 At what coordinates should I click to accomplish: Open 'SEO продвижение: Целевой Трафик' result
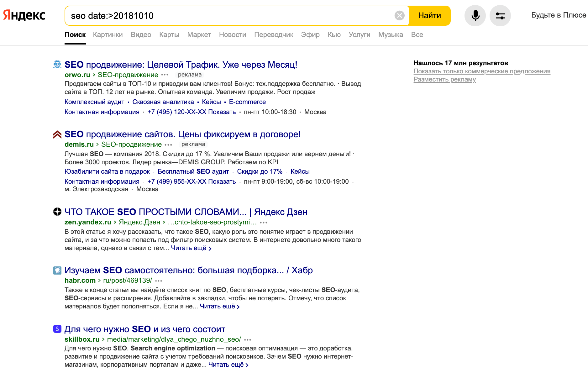181,65
